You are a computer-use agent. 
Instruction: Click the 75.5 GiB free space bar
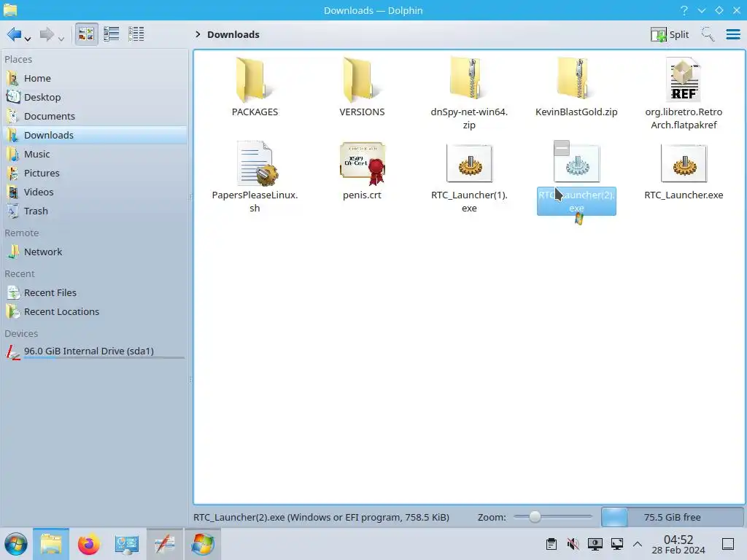point(672,517)
